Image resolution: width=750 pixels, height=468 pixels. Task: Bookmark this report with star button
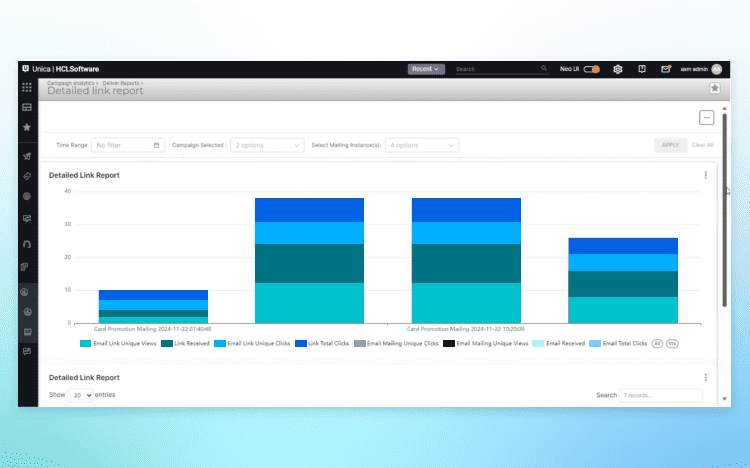tap(715, 88)
